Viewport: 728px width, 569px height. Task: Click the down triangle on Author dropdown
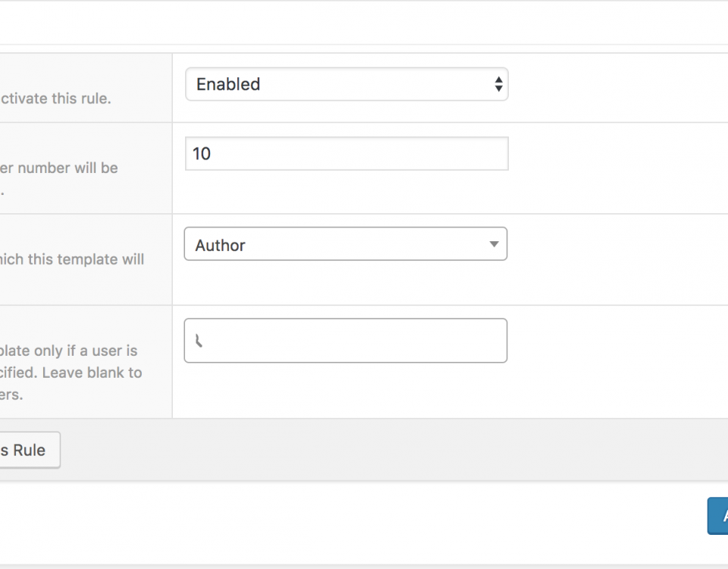[x=494, y=244]
